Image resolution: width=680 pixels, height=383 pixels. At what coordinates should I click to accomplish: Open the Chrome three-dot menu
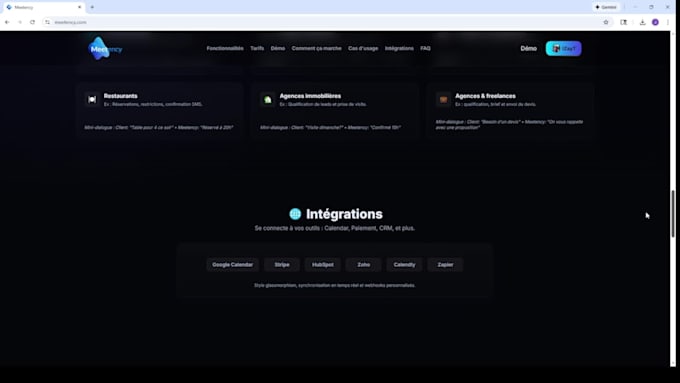(668, 22)
